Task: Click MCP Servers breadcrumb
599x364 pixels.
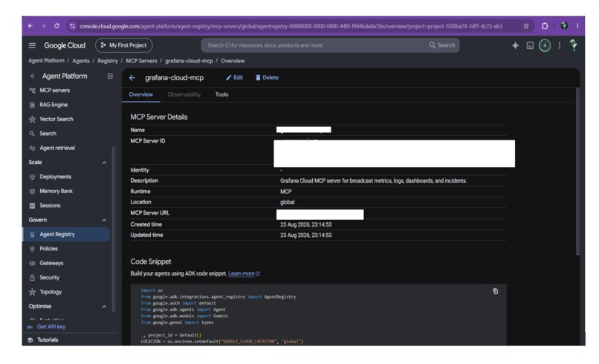Action: tap(141, 61)
